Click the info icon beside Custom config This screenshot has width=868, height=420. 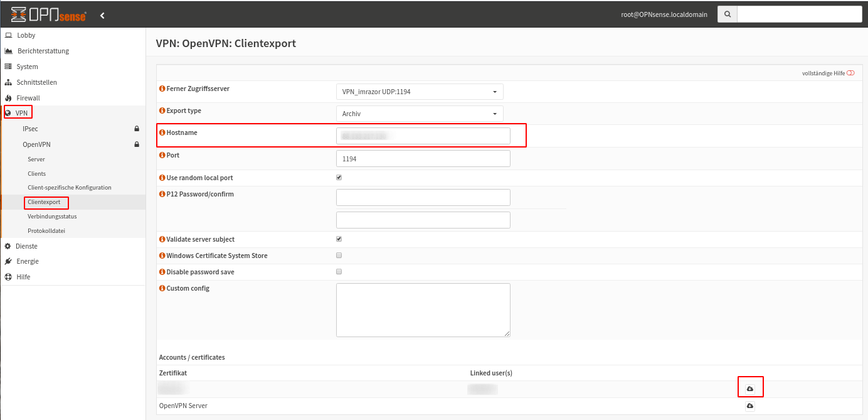(x=162, y=289)
